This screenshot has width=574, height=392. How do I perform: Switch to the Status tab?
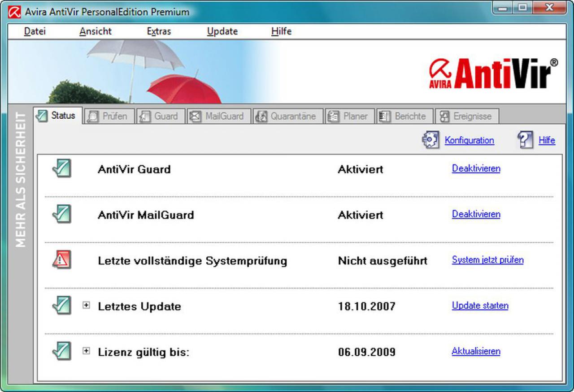click(58, 116)
